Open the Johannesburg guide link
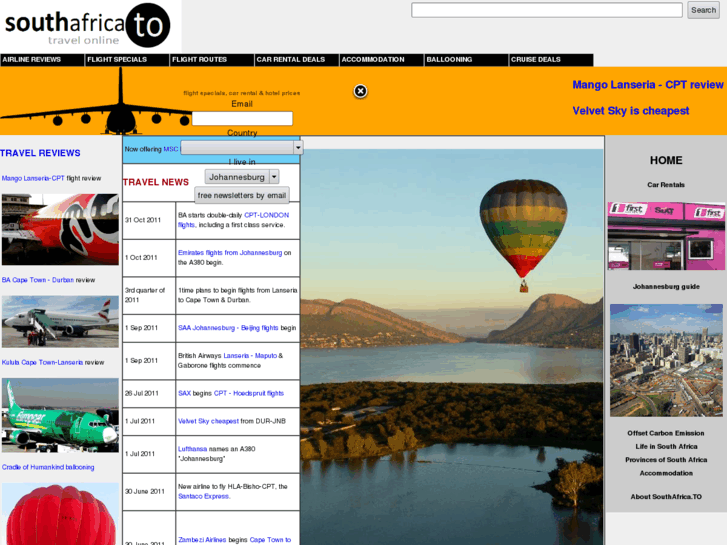Viewport: 727px width, 545px height. (666, 287)
